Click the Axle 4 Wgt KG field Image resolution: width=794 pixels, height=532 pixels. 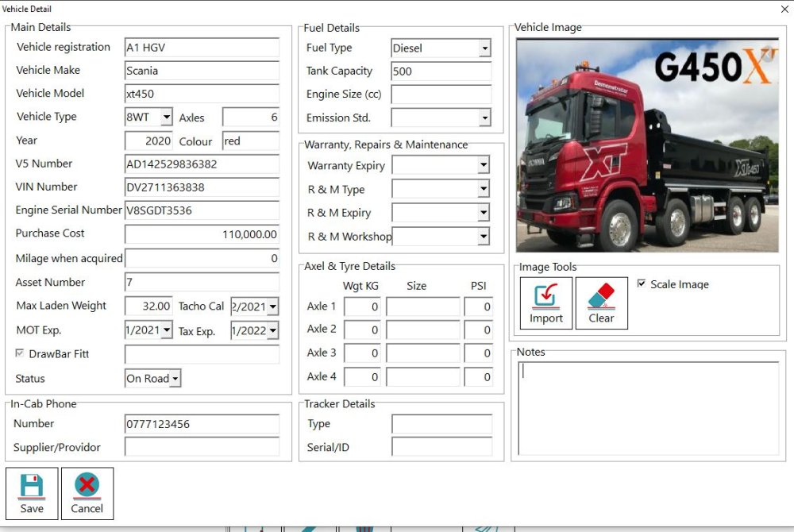click(x=362, y=377)
